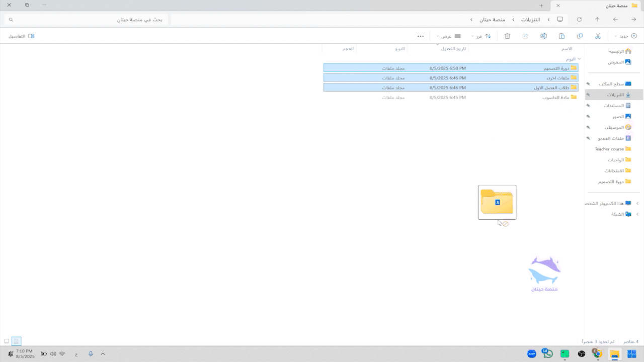644x362 pixels.
Task: Click the Copy icon in toolbar
Action: click(580, 36)
